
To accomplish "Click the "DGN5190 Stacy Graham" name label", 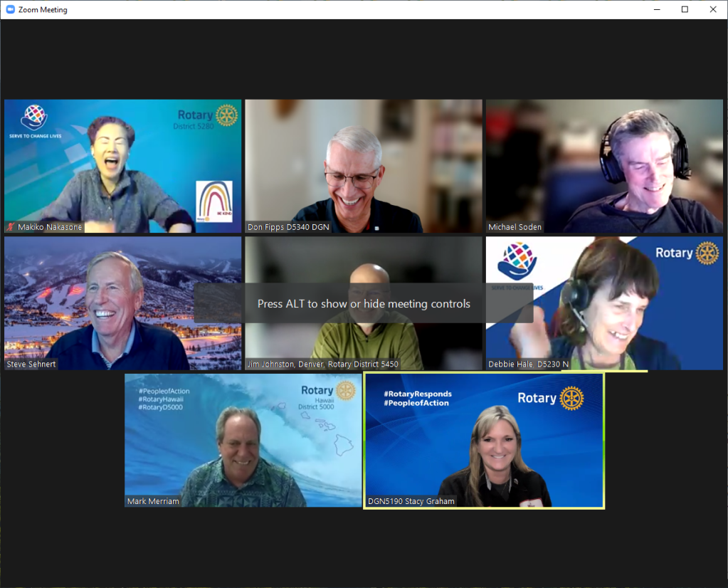I will tap(411, 501).
